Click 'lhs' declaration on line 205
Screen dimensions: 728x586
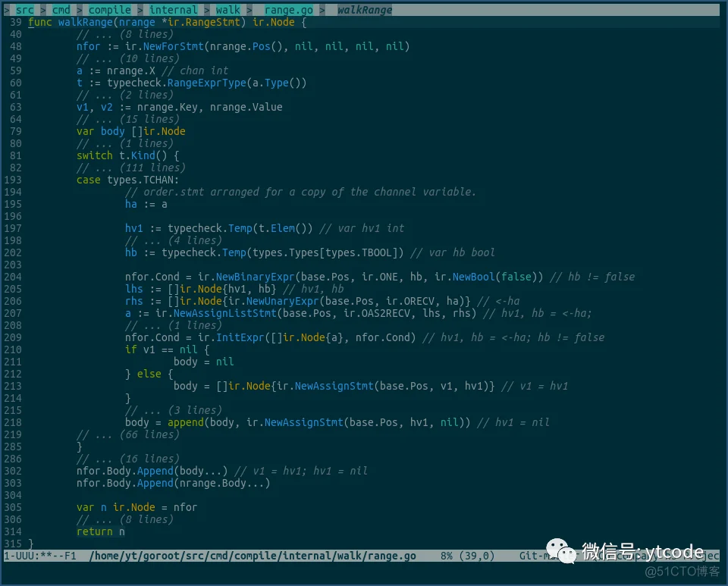tap(133, 289)
